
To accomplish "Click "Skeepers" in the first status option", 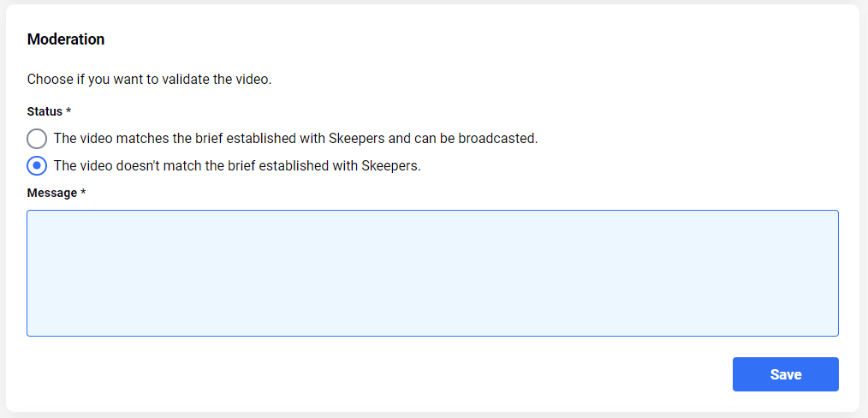I will (356, 139).
